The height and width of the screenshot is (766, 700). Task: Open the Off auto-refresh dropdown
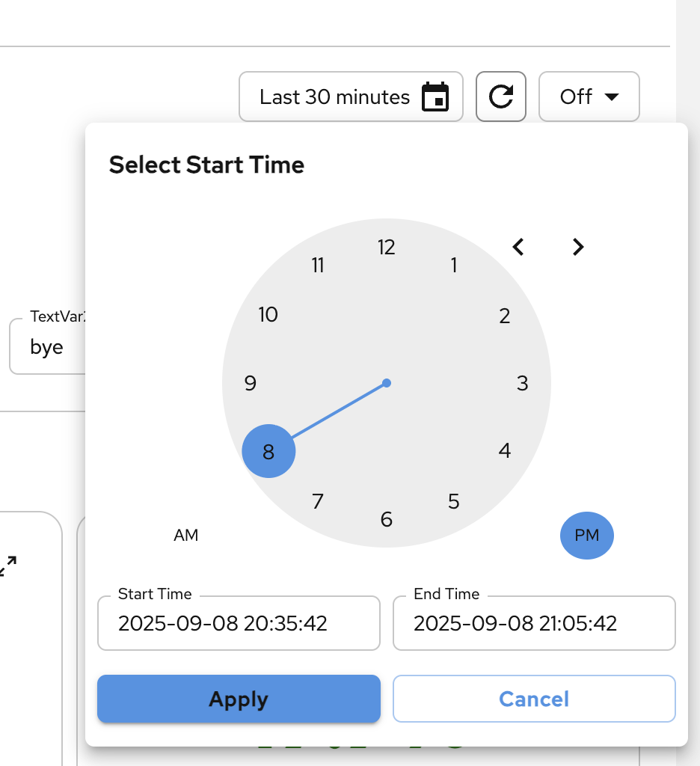589,96
